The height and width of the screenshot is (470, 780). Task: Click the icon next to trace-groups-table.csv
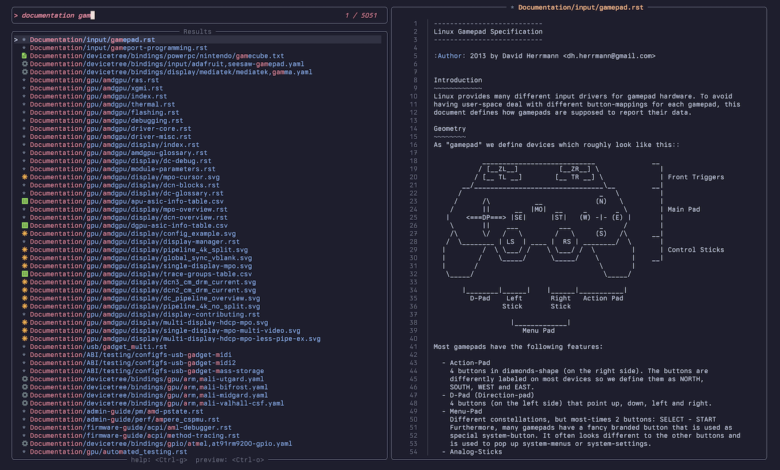tap(24, 274)
